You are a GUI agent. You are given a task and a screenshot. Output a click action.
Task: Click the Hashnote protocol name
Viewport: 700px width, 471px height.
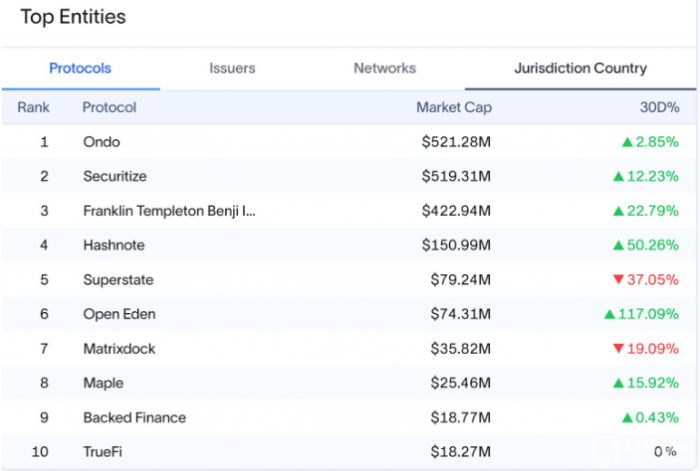[113, 245]
